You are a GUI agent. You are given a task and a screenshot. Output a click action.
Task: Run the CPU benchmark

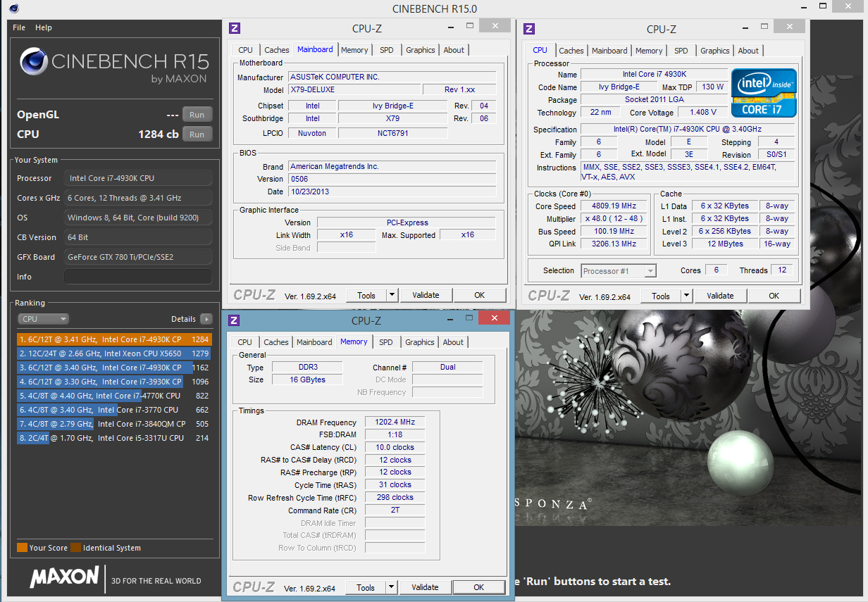click(197, 134)
